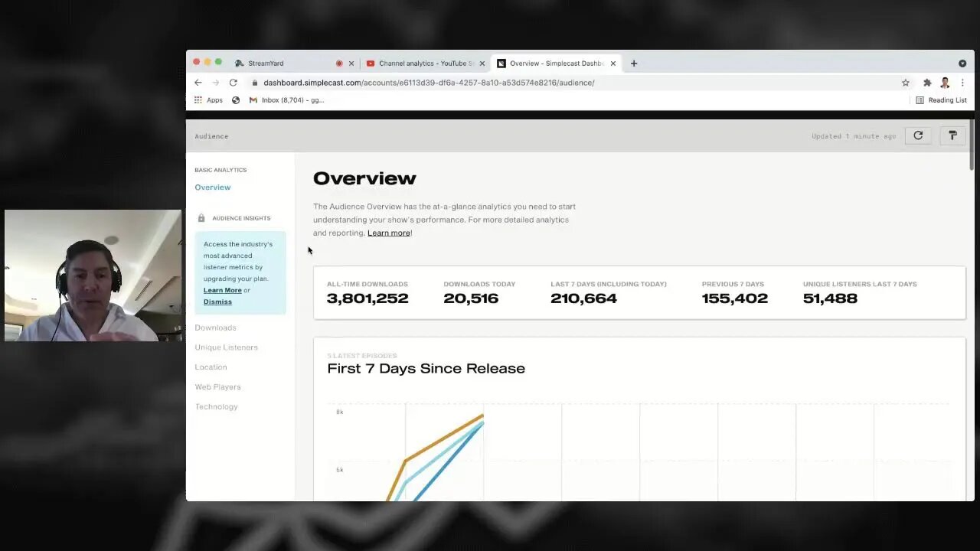Image resolution: width=980 pixels, height=551 pixels.
Task: Open the Downloads sidebar item
Action: (215, 328)
